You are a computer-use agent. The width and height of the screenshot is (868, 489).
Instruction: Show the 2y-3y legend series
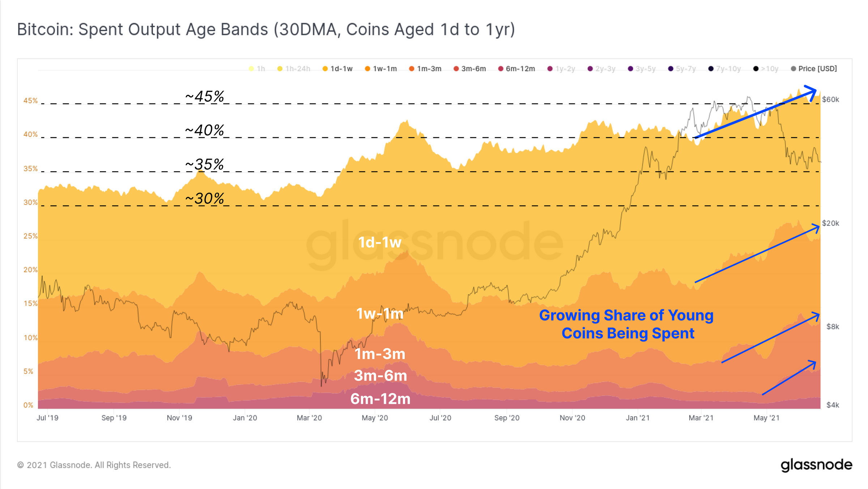601,69
